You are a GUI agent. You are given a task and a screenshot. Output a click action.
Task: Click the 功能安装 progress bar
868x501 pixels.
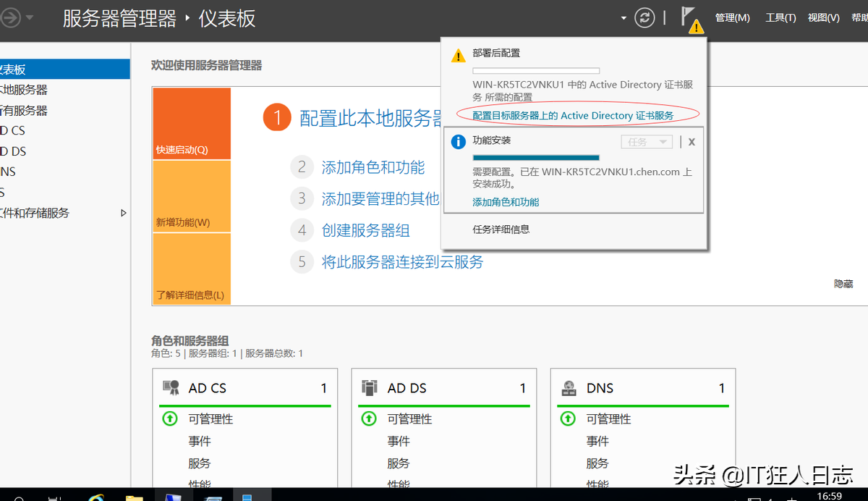(536, 157)
